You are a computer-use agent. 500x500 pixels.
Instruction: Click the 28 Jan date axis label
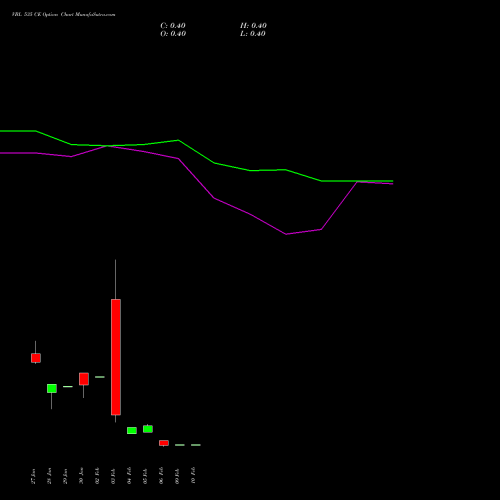(x=49, y=476)
